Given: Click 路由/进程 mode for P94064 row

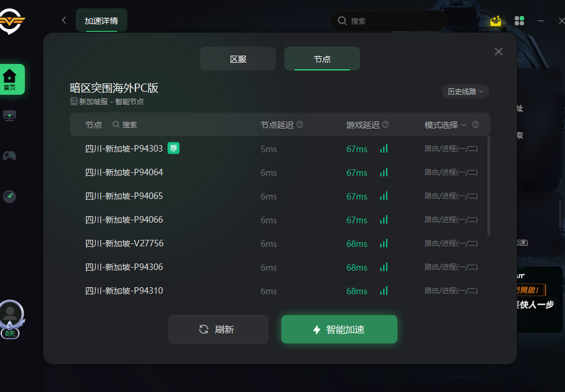Looking at the screenshot, I should click(451, 172).
